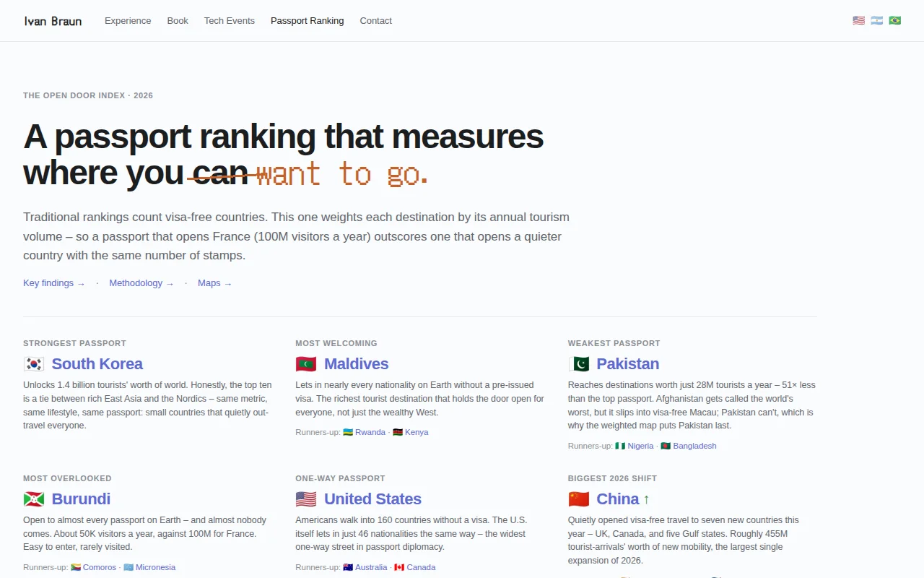Click the Maldives flag icon

(x=306, y=364)
